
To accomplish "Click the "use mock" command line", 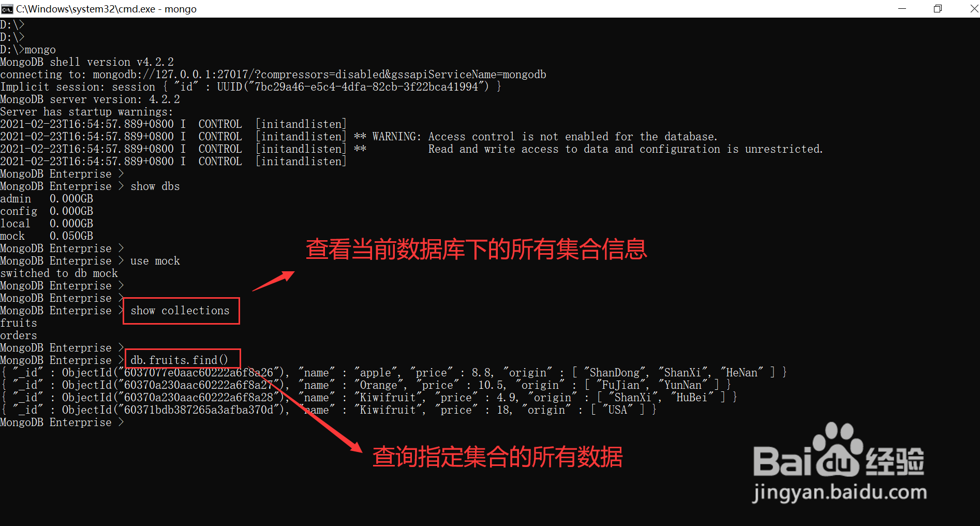I will coord(90,261).
